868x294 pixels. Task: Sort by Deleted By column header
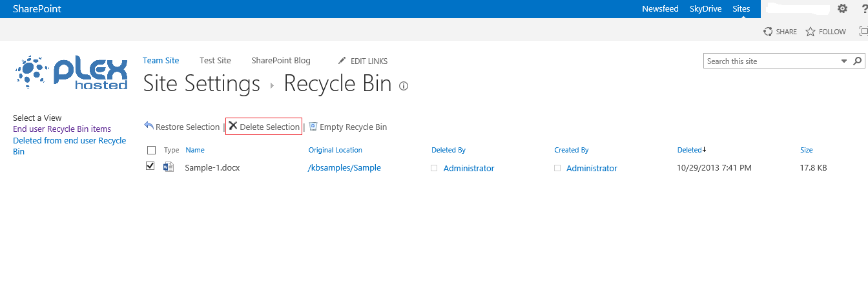click(x=448, y=150)
